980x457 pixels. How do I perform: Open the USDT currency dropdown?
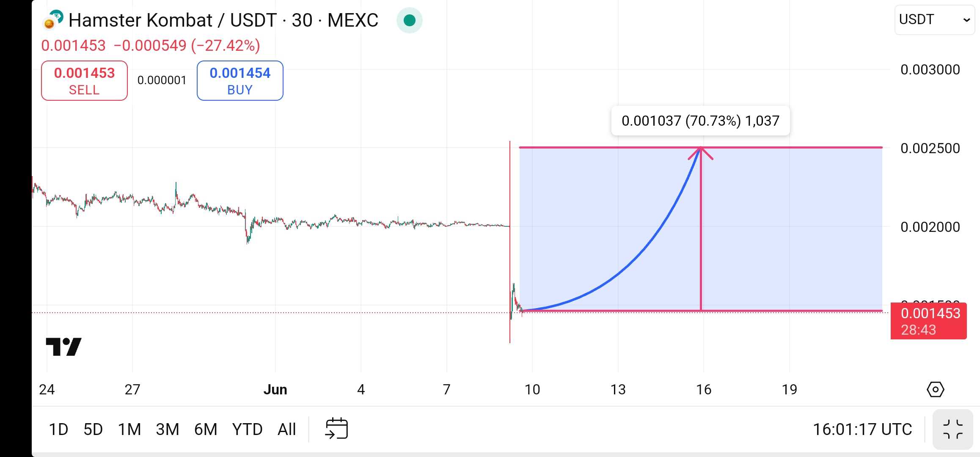934,20
